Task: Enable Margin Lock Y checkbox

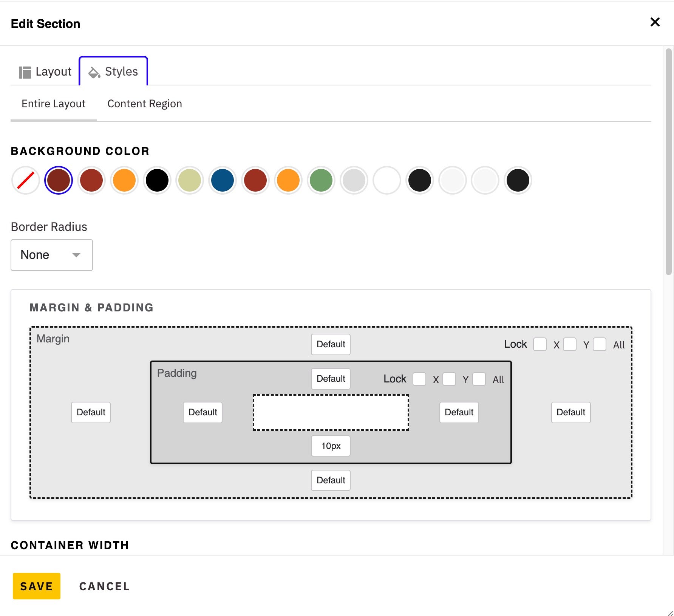Action: (x=570, y=344)
